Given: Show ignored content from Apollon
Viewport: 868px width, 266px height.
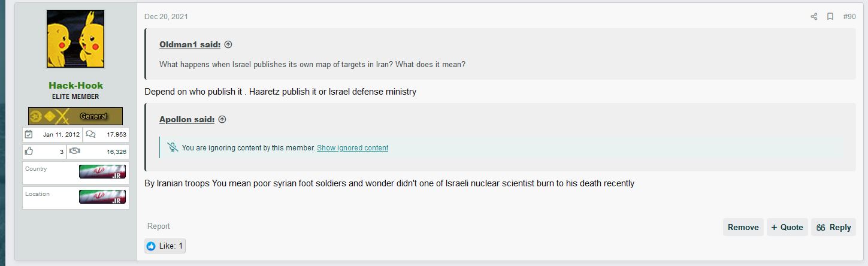Looking at the screenshot, I should pyautogui.click(x=352, y=148).
